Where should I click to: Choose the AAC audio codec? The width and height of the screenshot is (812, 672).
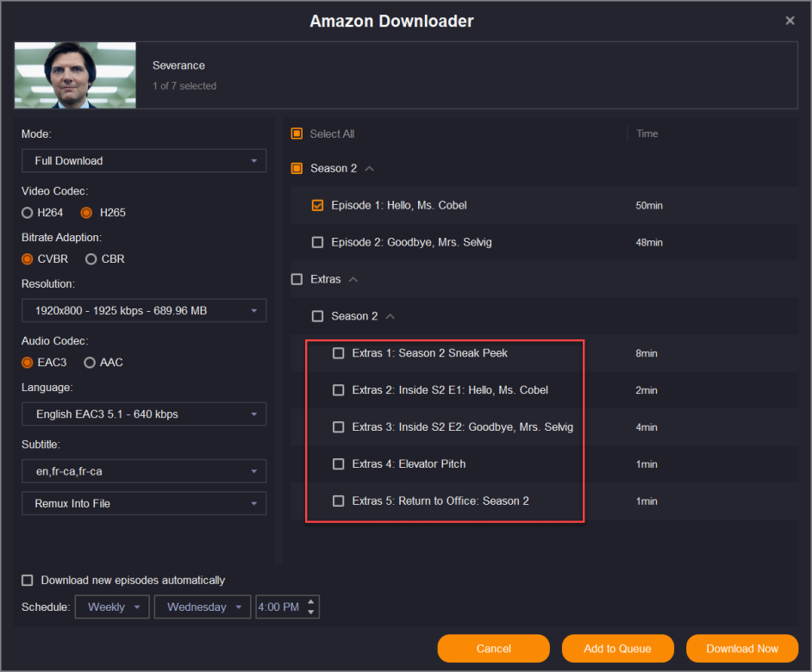coord(91,363)
